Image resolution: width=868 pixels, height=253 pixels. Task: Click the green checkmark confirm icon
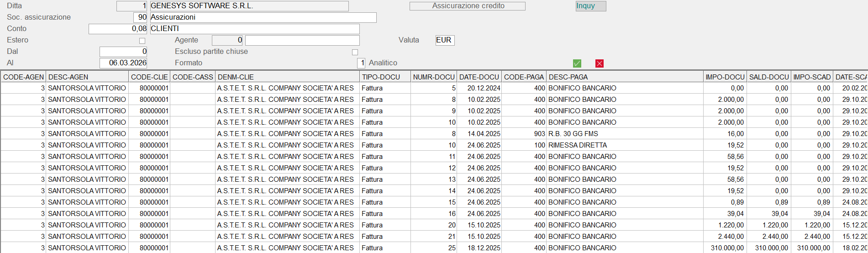pos(577,63)
